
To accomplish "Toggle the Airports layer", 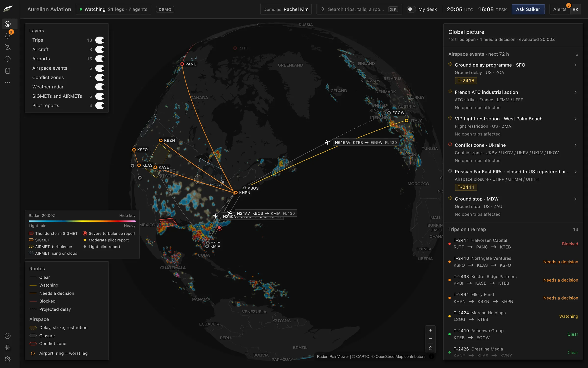I will click(100, 59).
